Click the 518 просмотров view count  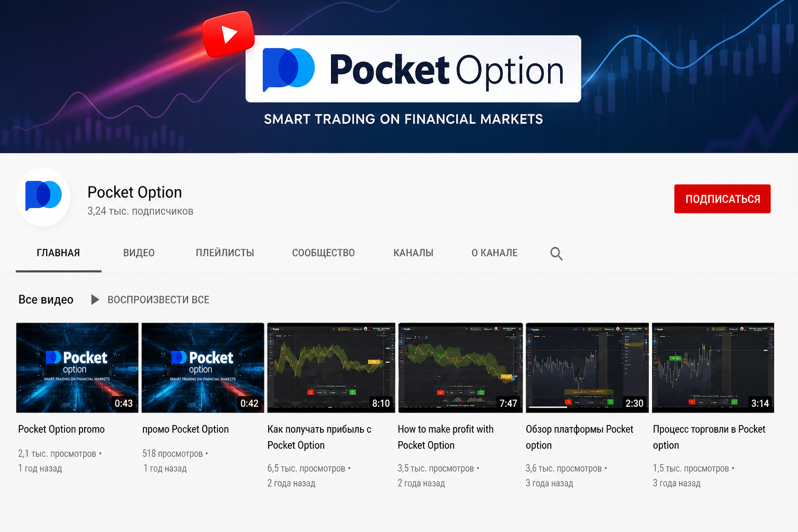point(172,454)
